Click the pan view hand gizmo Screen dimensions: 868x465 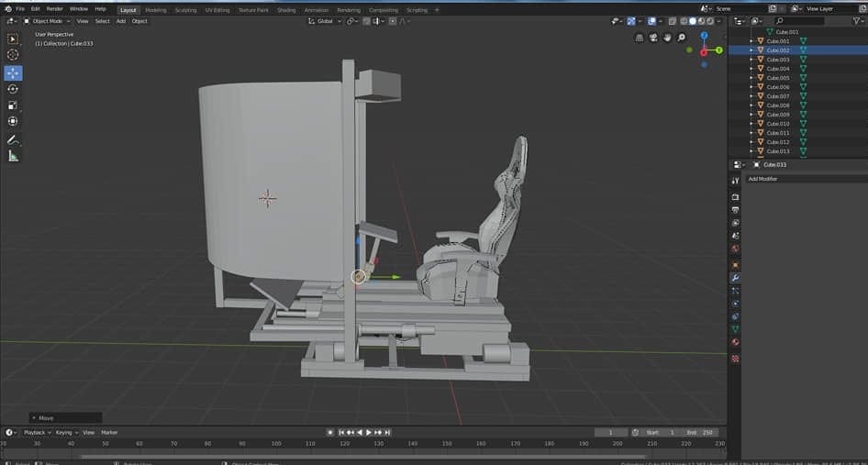tap(667, 38)
